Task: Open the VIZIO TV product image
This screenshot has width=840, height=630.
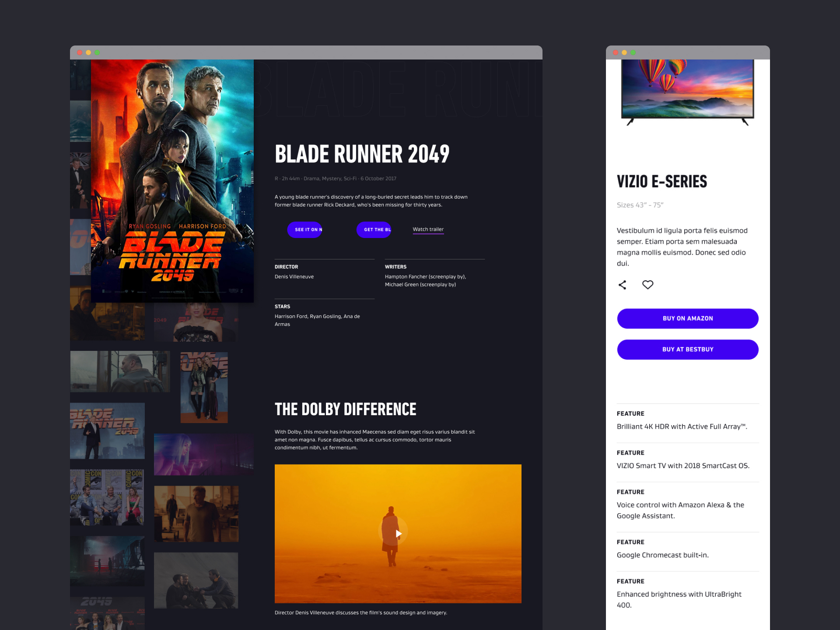Action: (688, 92)
